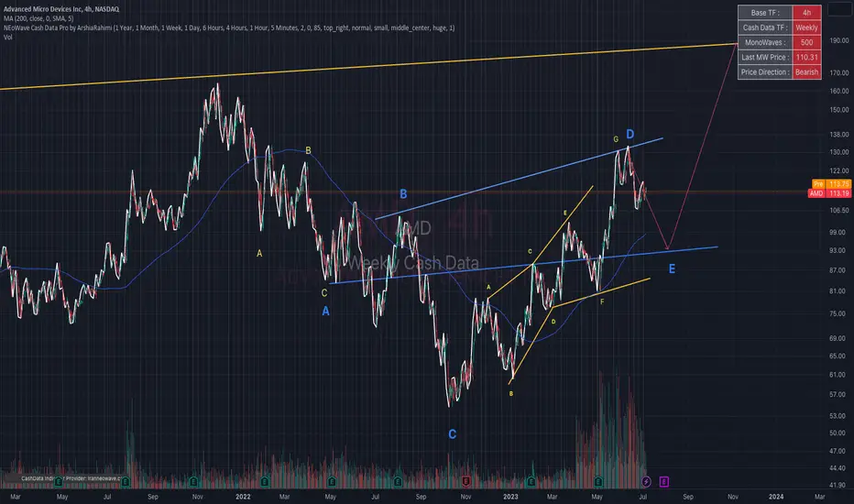Screen dimensions: 854x504
Task: Select the large blue wave label 'C'
Action: [x=452, y=434]
